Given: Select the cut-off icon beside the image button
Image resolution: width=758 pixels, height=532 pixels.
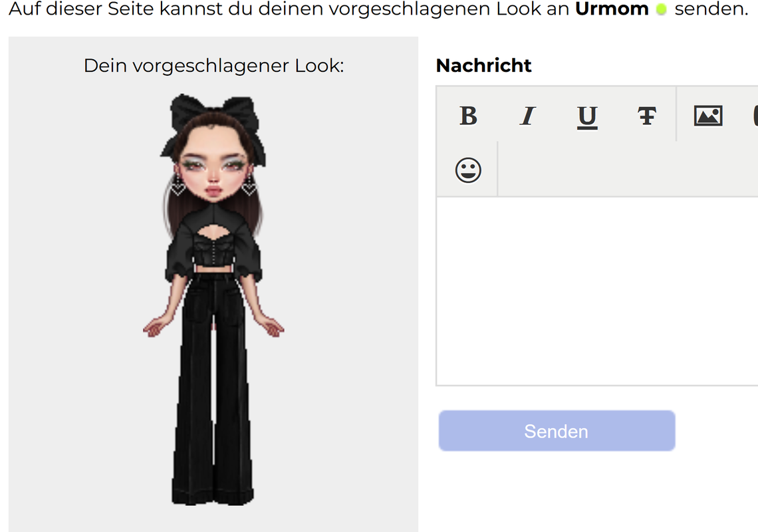Looking at the screenshot, I should tap(755, 116).
